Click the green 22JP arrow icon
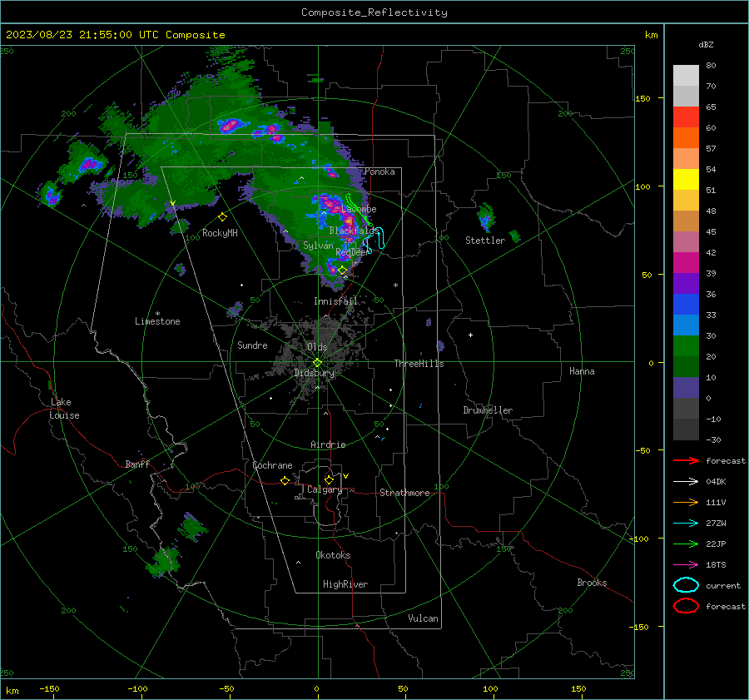The height and width of the screenshot is (700, 749). tap(686, 544)
